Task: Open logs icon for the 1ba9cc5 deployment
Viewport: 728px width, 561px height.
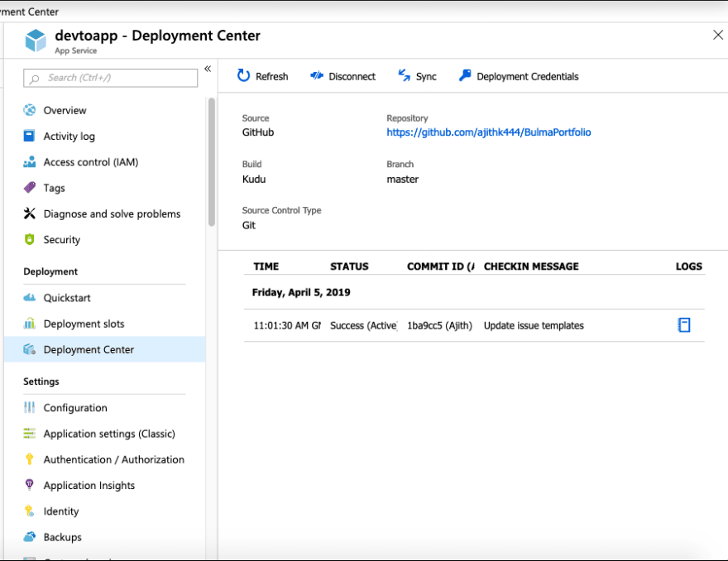Action: (x=684, y=324)
